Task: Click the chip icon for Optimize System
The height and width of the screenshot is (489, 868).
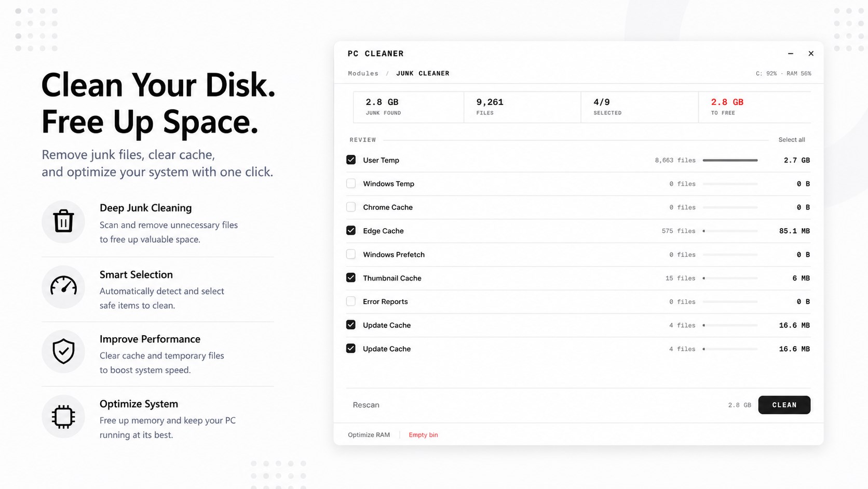Action: pos(63,416)
